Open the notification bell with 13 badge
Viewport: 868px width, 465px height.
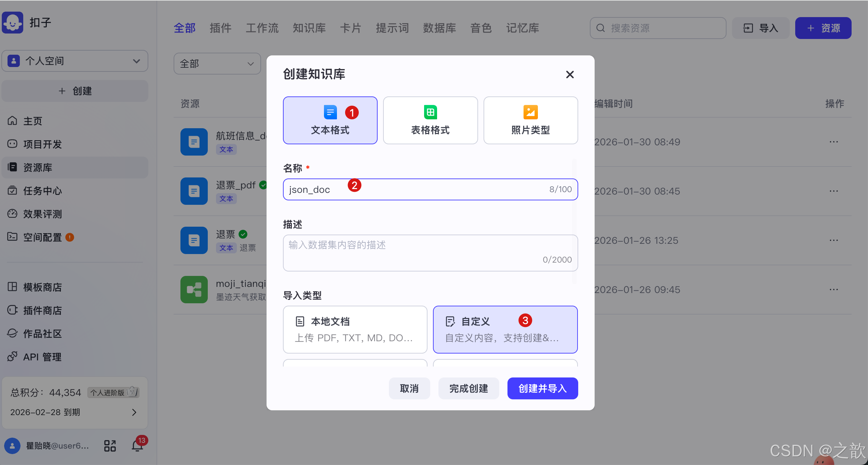point(137,446)
